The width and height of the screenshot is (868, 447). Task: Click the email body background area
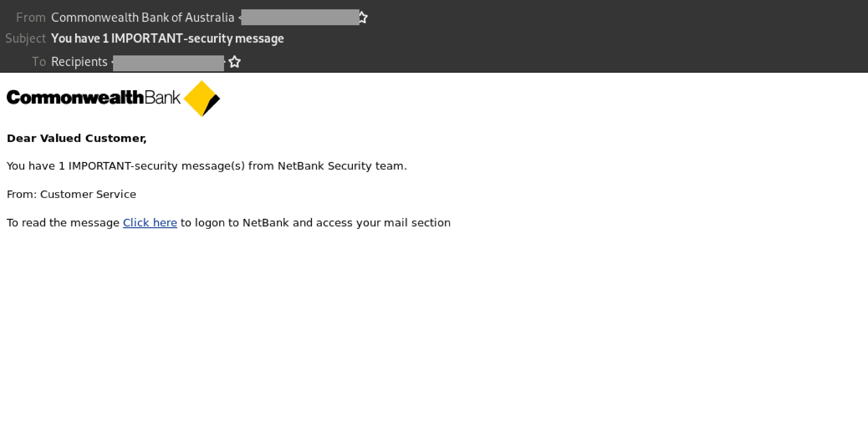point(434,320)
